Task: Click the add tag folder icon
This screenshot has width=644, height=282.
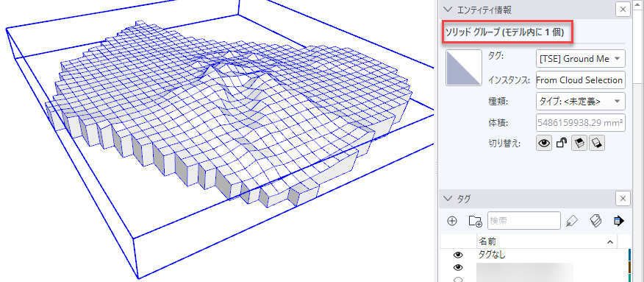Action: 475,221
